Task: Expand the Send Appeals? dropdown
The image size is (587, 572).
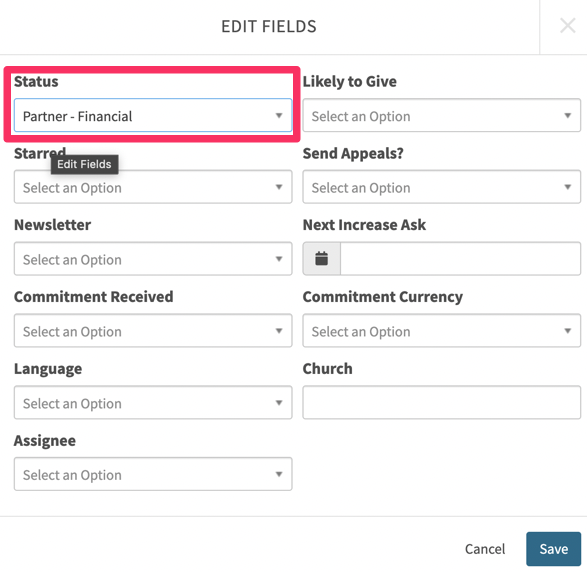Action: click(441, 187)
